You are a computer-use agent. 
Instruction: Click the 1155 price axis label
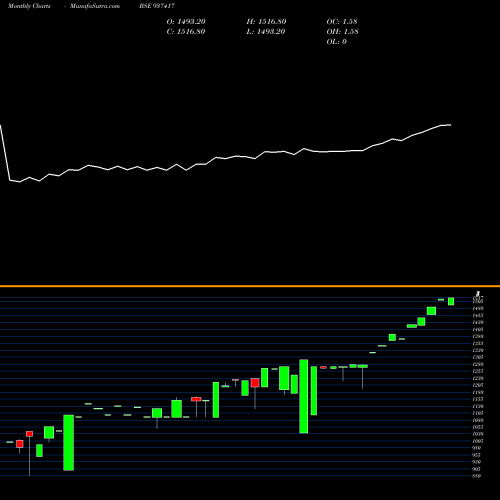(x=478, y=399)
